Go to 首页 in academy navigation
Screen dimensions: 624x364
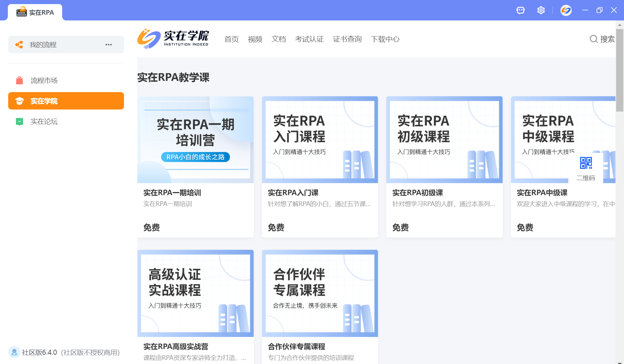(232, 39)
